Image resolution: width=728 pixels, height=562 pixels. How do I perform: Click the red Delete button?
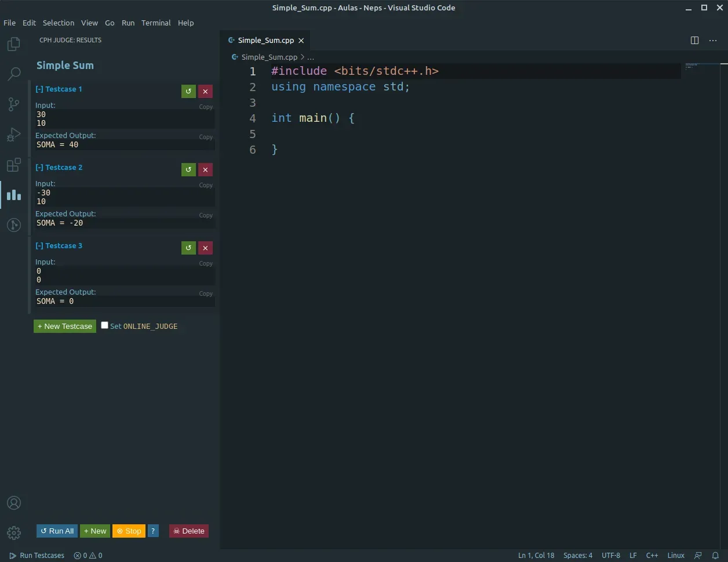pos(189,531)
